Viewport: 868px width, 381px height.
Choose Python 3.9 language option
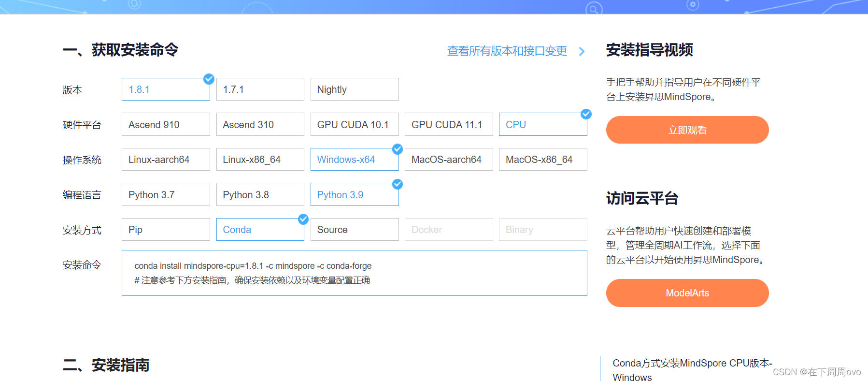(x=355, y=194)
